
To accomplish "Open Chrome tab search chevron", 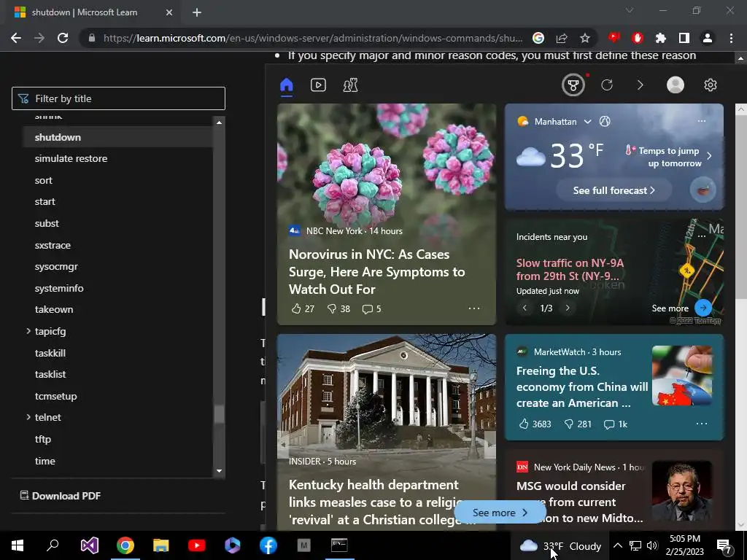I will click(630, 10).
